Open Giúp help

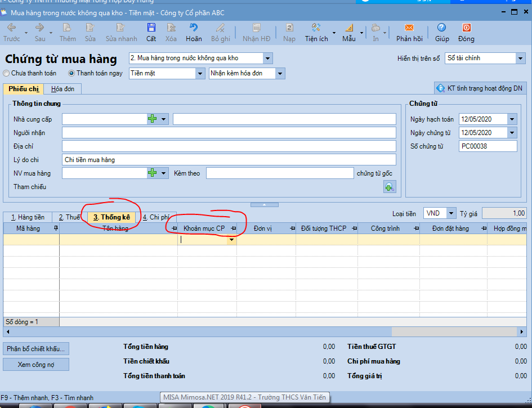(442, 33)
